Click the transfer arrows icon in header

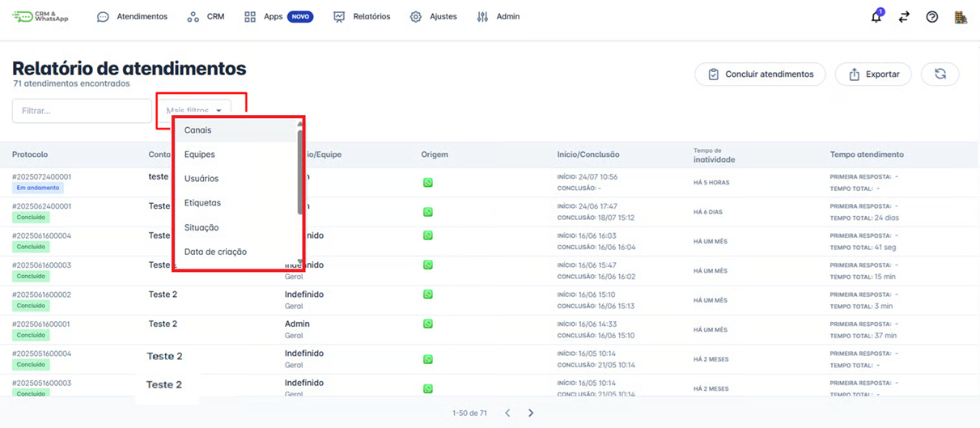[x=904, y=17]
